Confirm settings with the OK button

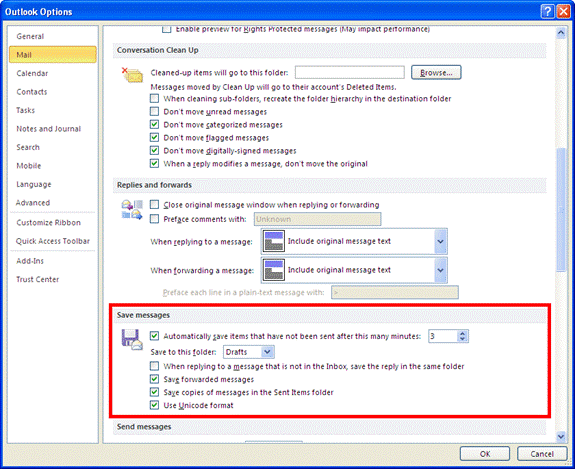tap(485, 454)
